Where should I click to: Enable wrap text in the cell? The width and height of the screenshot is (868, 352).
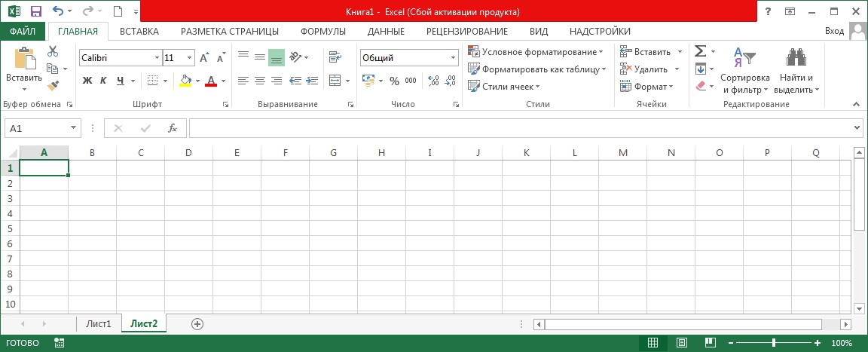pos(335,57)
